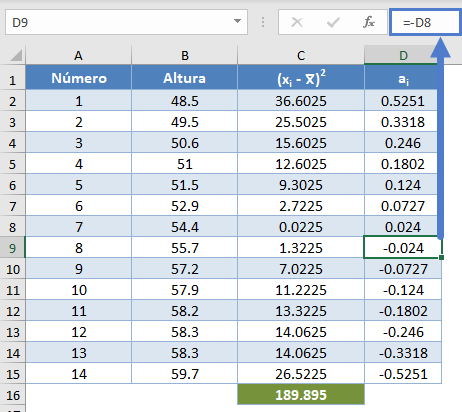The height and width of the screenshot is (412, 462).
Task: Select cell with value -0.1802
Action: (403, 311)
